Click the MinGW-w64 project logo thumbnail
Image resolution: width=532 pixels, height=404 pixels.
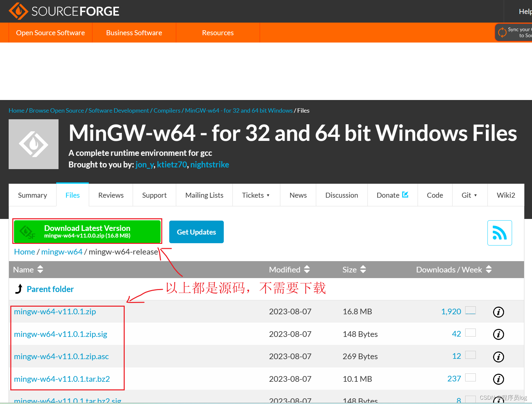pos(34,144)
